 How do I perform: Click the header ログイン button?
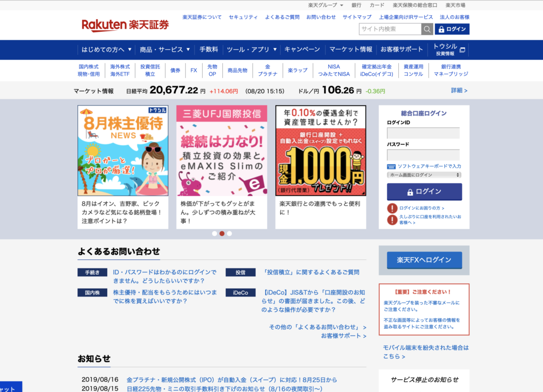(x=452, y=29)
